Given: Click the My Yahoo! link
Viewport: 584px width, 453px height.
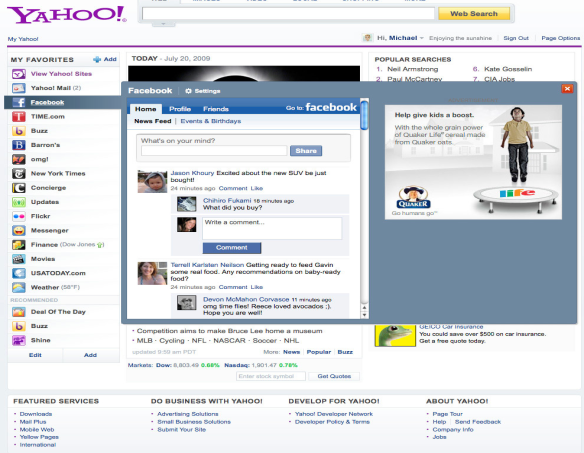Looking at the screenshot, I should point(23,39).
